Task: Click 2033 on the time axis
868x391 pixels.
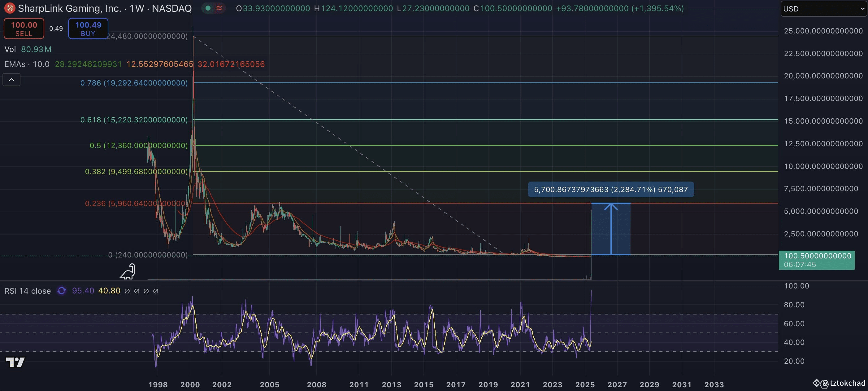Action: (714, 384)
